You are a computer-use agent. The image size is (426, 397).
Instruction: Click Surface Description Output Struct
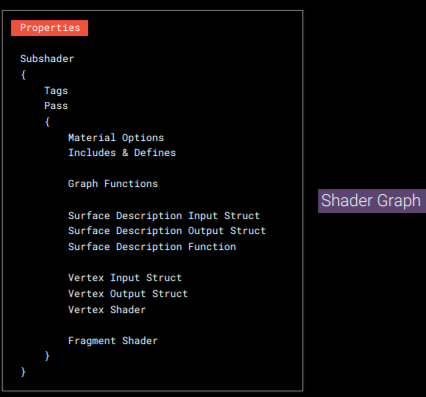pyautogui.click(x=167, y=231)
